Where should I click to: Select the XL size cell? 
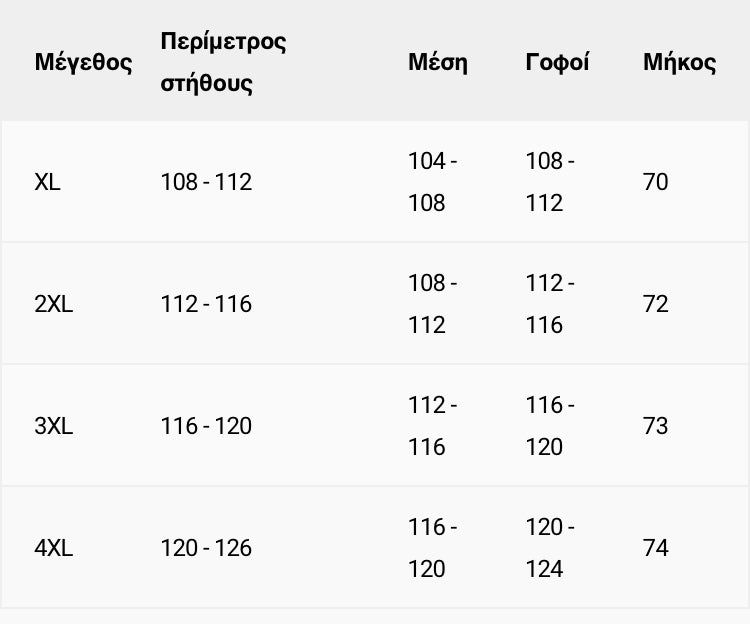tap(47, 182)
